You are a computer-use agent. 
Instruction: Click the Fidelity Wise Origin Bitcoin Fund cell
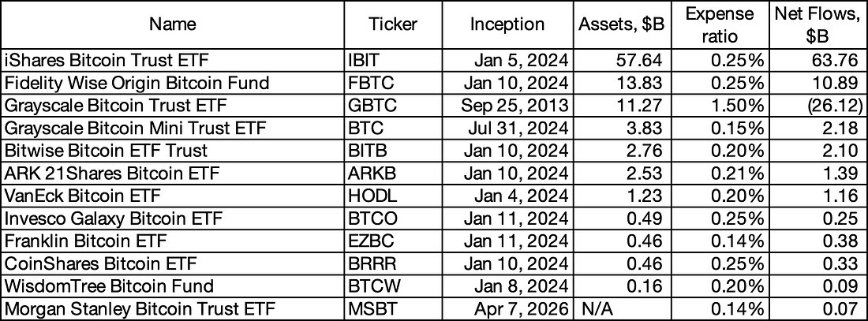pyautogui.click(x=173, y=83)
